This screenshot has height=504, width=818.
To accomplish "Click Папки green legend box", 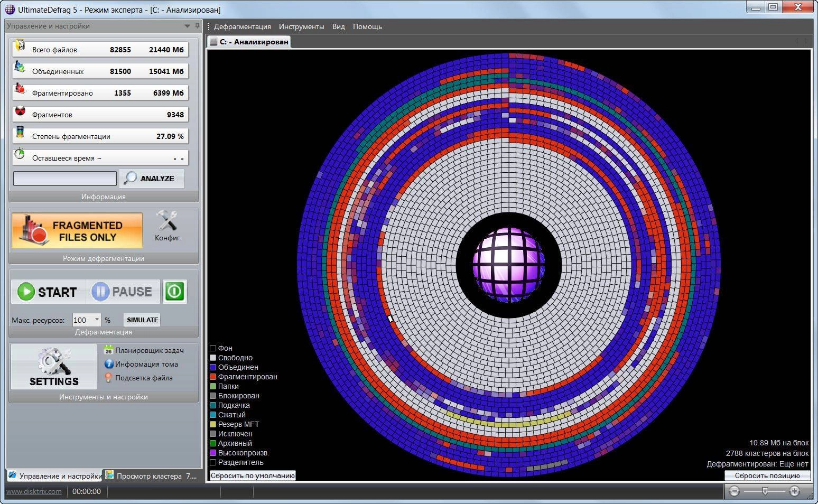I will (x=213, y=386).
